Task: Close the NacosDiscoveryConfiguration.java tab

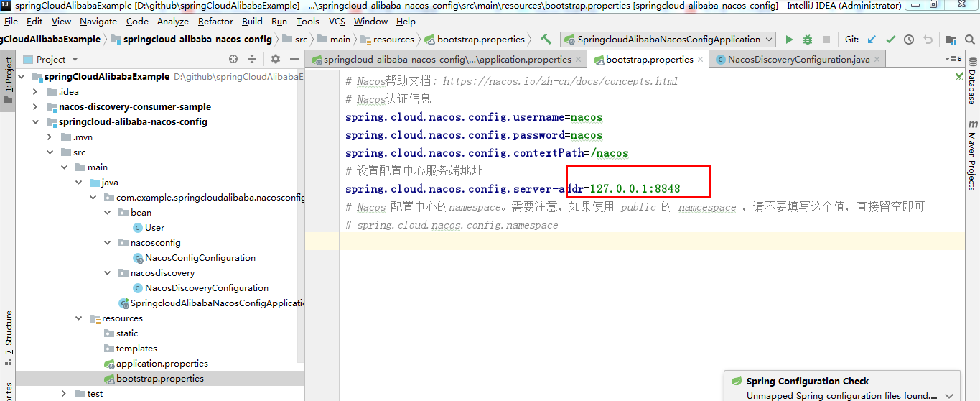Action: pyautogui.click(x=877, y=60)
